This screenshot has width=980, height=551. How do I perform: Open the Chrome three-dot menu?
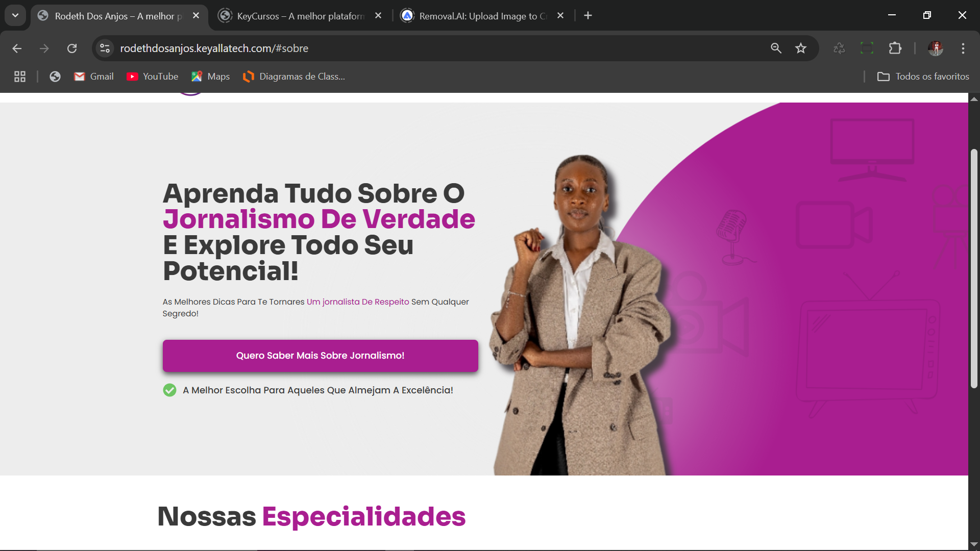963,48
